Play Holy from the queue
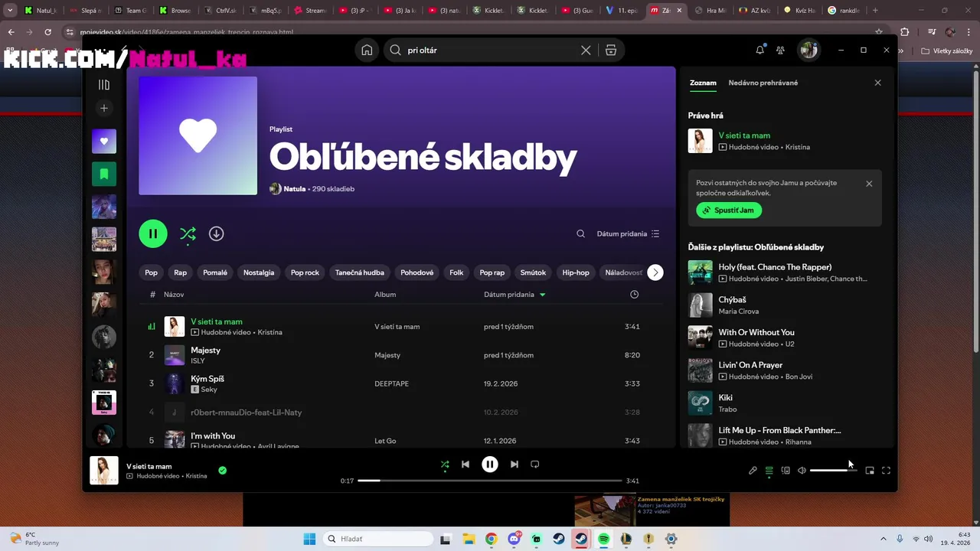The image size is (980, 551). click(785, 272)
